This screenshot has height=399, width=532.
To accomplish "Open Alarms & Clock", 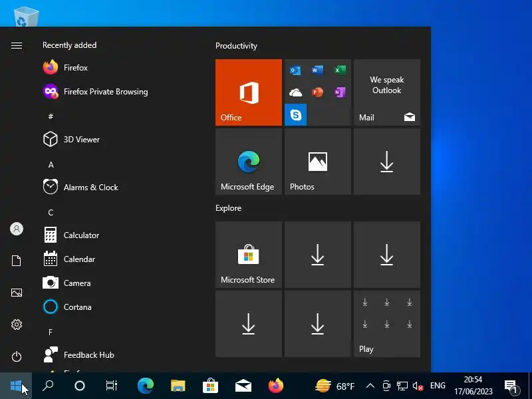I will [x=80, y=188].
